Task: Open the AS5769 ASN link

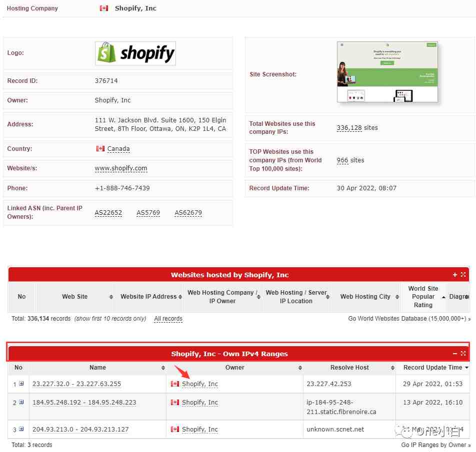Action: coord(148,213)
